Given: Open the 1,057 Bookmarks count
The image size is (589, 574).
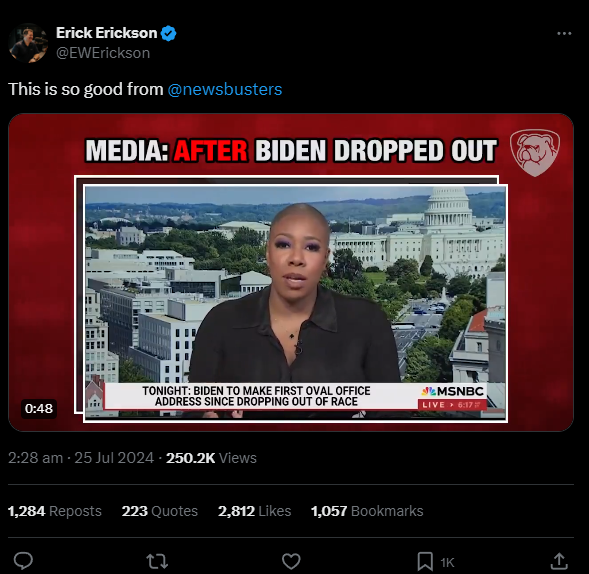Looking at the screenshot, I should [x=367, y=511].
